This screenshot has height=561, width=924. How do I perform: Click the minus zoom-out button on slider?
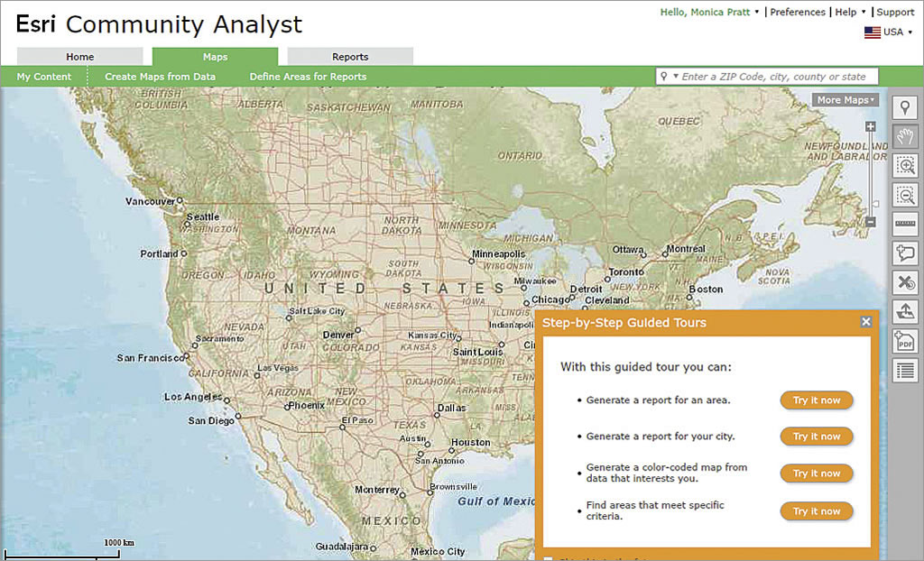click(x=871, y=222)
